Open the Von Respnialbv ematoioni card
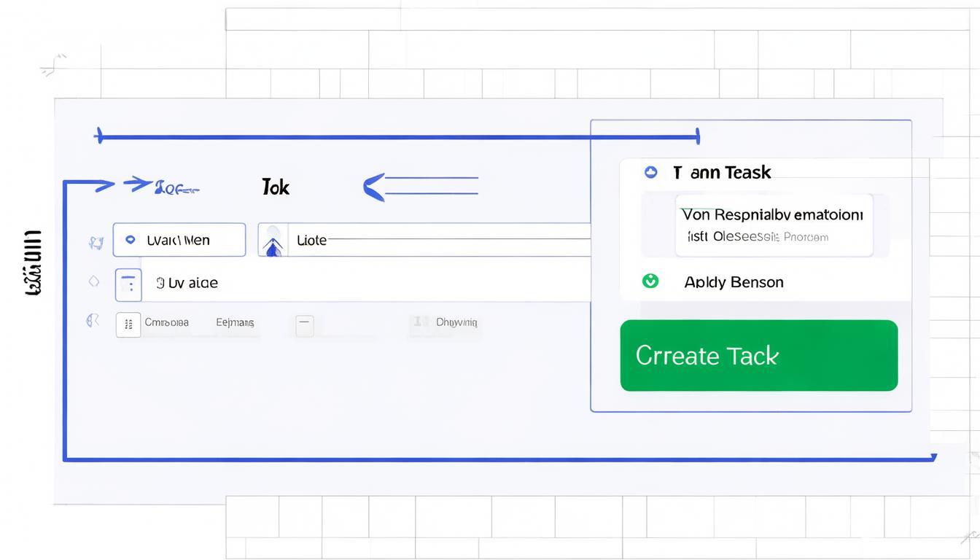Screen dimensions: 980x560 pyautogui.click(x=773, y=225)
